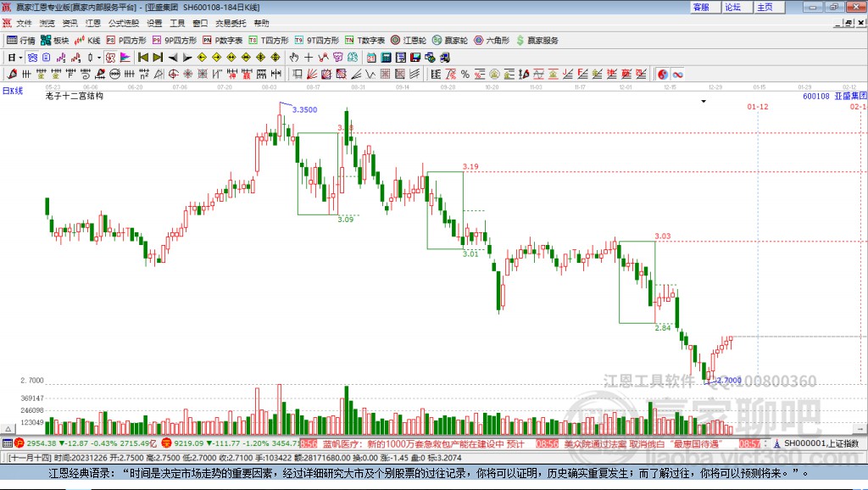The image size is (868, 490).
Task: Open the 资讯 menu
Action: (70, 23)
